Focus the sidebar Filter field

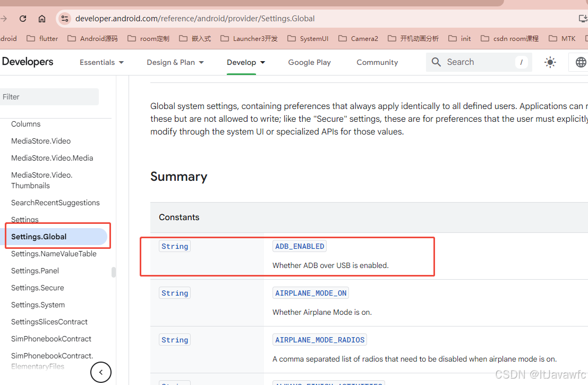49,97
